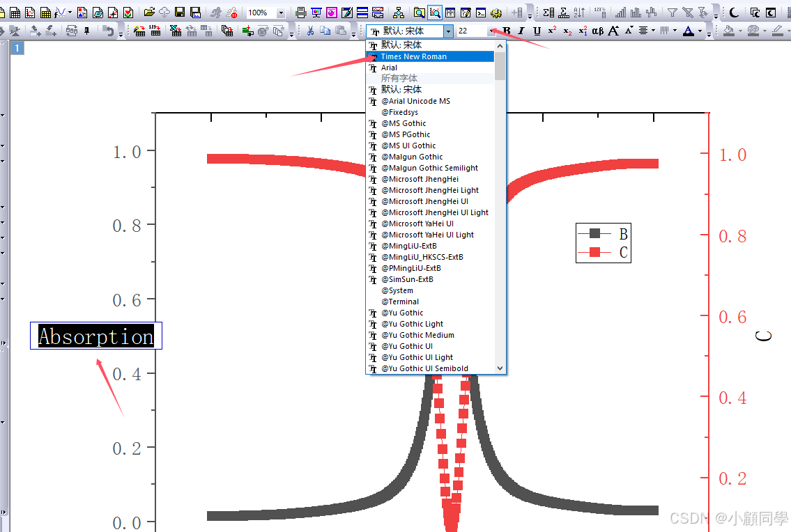The height and width of the screenshot is (532, 791).
Task: Click the copy icon
Action: pos(325,31)
